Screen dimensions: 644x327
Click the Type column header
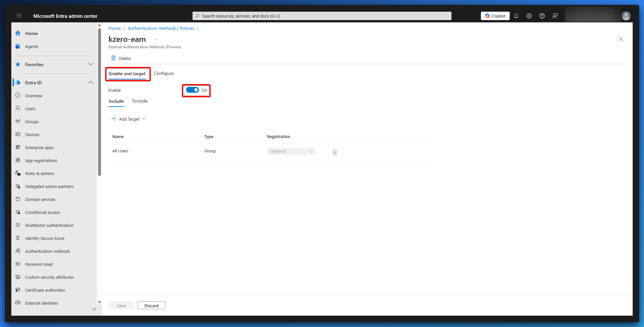209,137
